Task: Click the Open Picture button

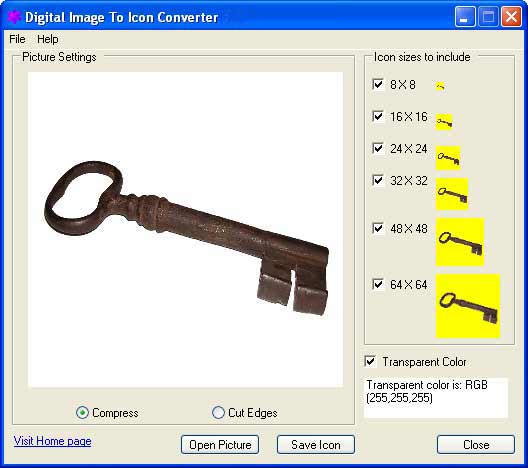Action: 220,444
